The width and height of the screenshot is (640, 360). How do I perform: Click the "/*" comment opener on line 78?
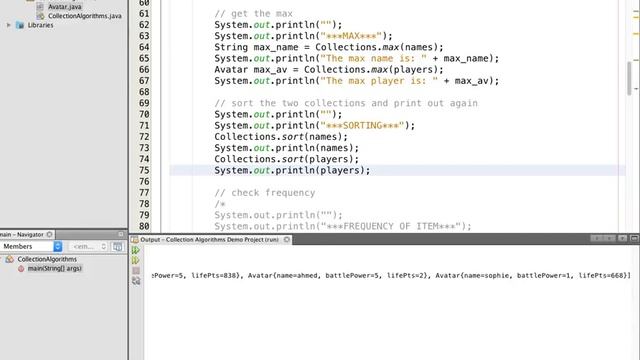[x=220, y=204]
